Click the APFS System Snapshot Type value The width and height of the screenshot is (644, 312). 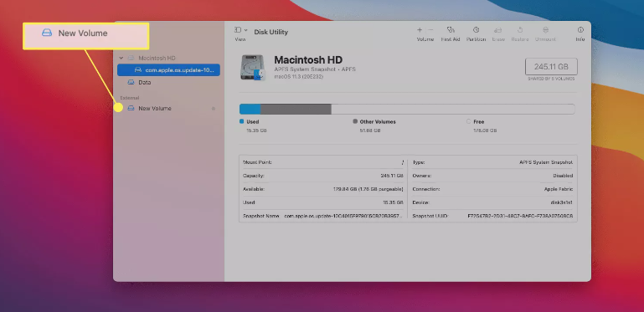click(546, 162)
